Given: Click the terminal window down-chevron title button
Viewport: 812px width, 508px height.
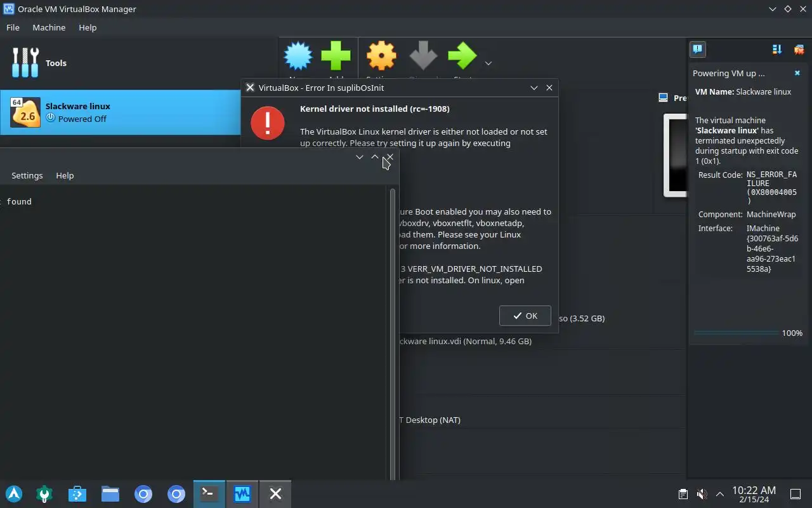Looking at the screenshot, I should 360,157.
